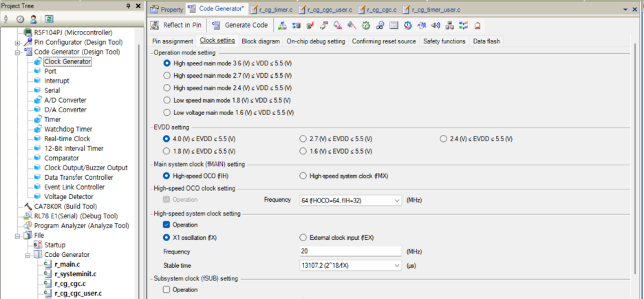The width and height of the screenshot is (644, 299).
Task: Enable the Subsystem clock Operation checkbox
Action: [167, 290]
